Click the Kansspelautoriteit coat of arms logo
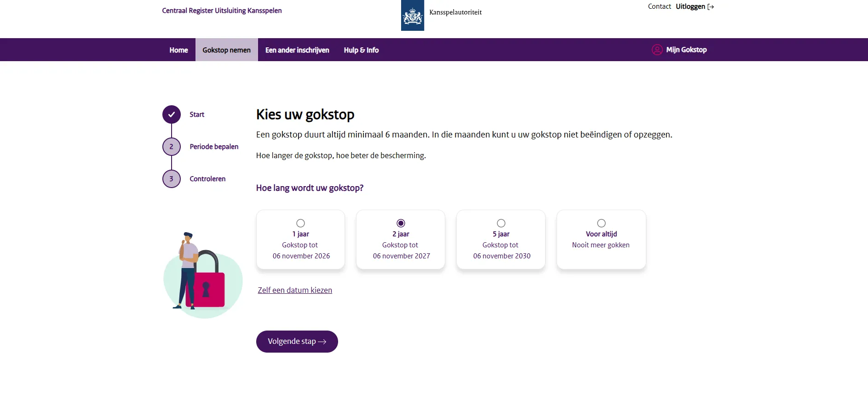This screenshot has width=868, height=394. coord(412,15)
